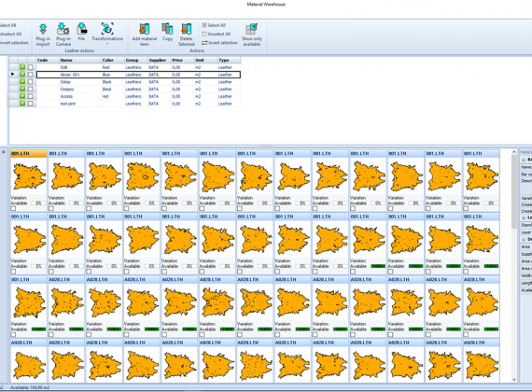Sort by the Code column header
The height and width of the screenshot is (392, 532).
(x=48, y=60)
